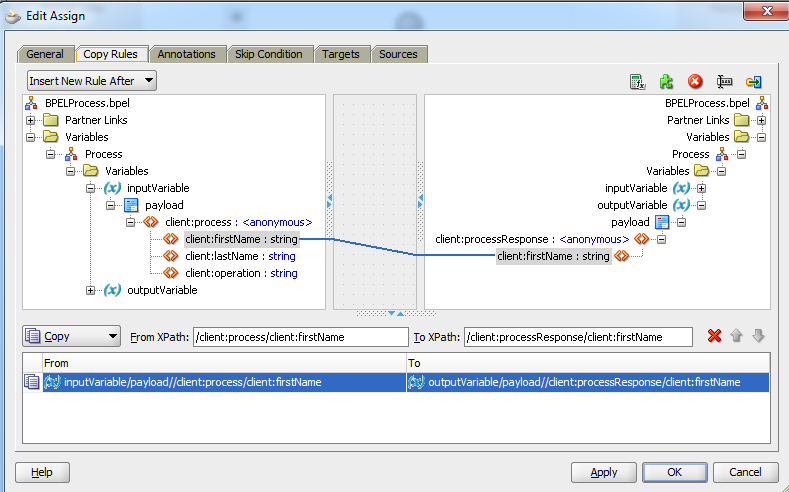This screenshot has height=492, width=789.
Task: Select the copy rule row's To cell
Action: tap(588, 382)
